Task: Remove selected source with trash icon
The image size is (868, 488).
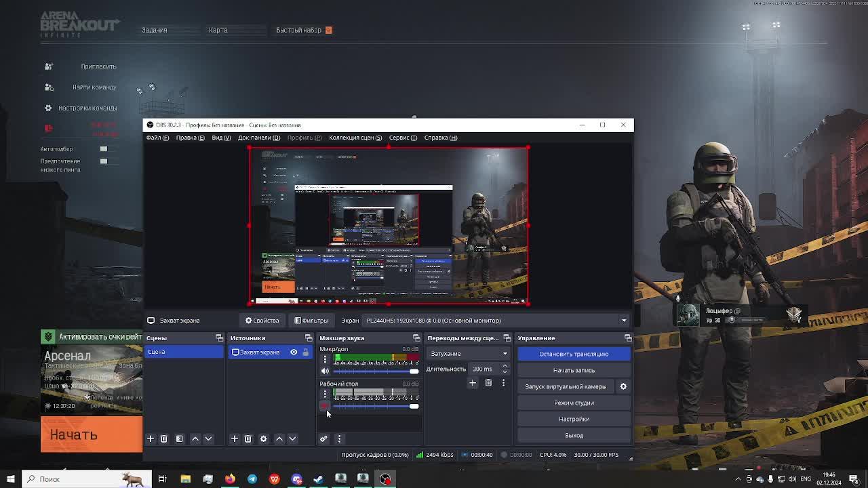Action: point(248,439)
